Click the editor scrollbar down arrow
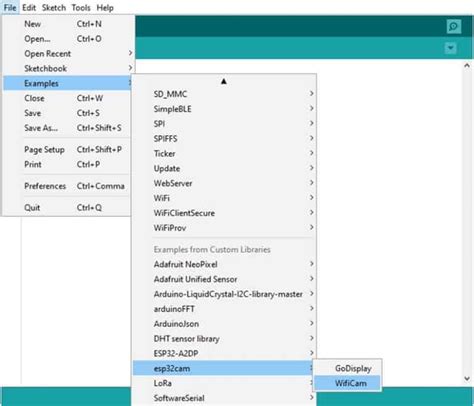This screenshot has height=406, width=474. tap(467, 378)
